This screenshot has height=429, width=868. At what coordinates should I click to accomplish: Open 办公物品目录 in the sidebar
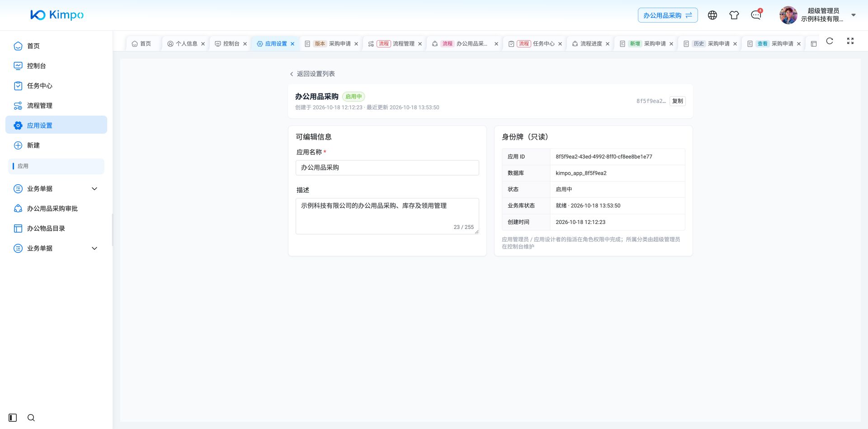(x=56, y=228)
